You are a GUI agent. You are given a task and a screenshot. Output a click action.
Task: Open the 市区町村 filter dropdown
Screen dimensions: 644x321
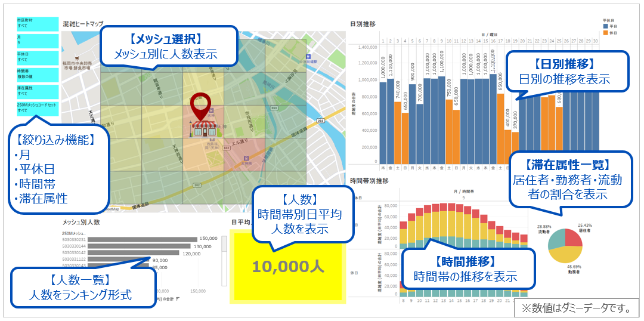tap(38, 24)
